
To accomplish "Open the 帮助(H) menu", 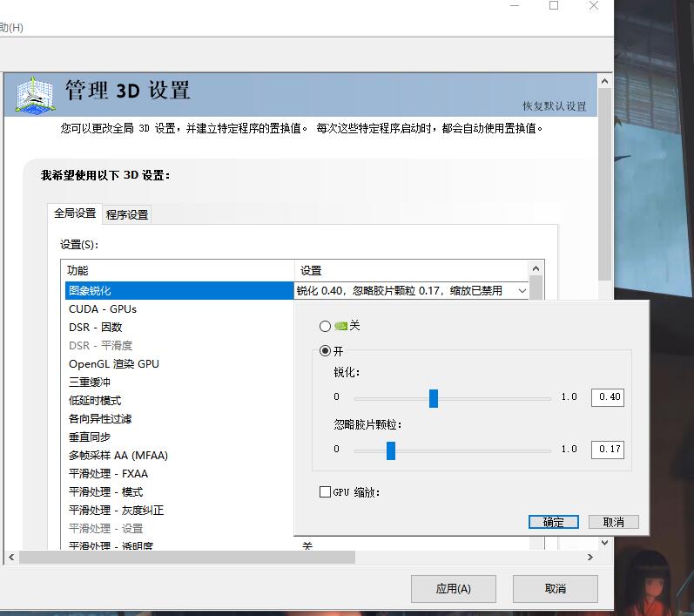I will coord(11,28).
